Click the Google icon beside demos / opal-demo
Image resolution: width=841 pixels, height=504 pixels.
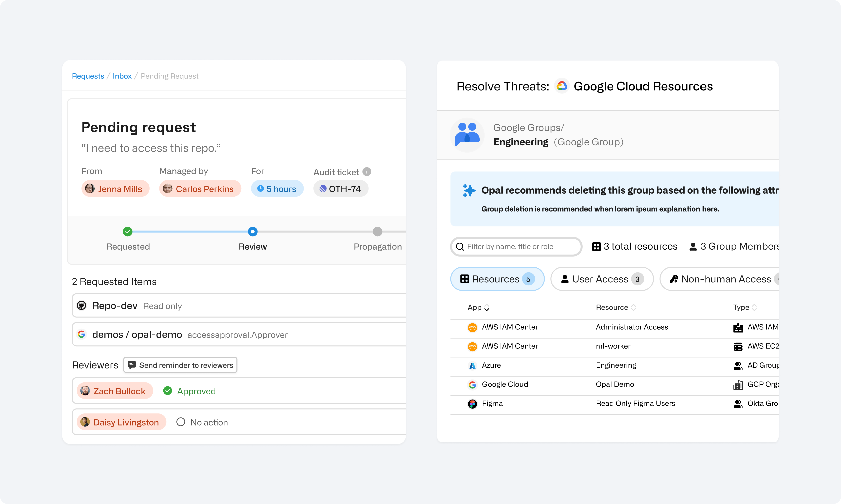point(82,334)
